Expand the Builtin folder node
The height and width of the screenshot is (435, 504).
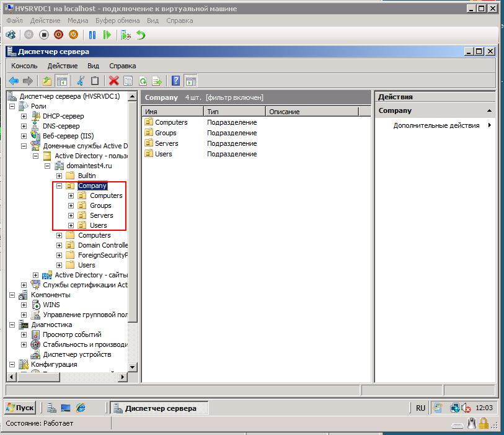[x=60, y=176]
